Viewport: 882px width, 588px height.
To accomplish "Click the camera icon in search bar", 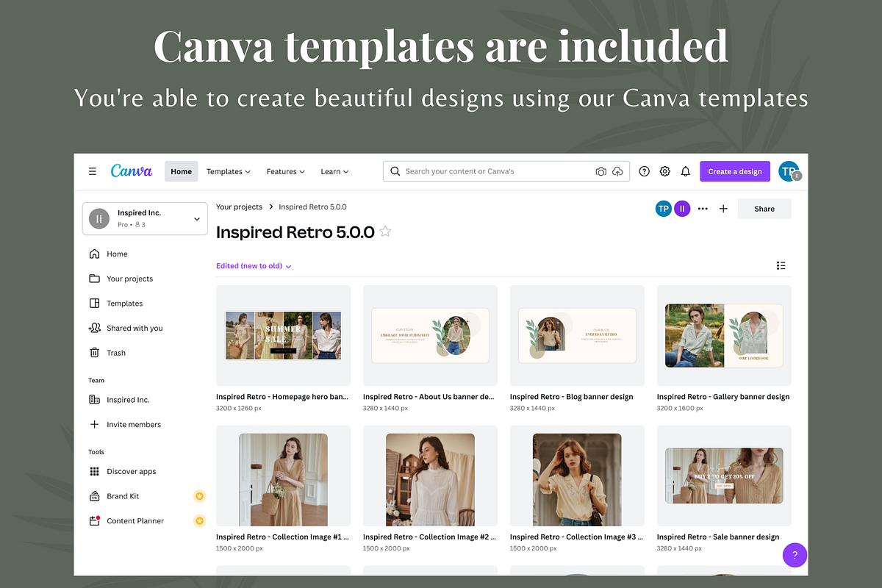I will [x=600, y=171].
